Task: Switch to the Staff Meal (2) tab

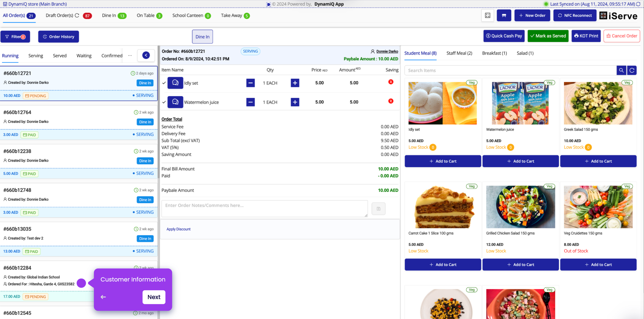Action: pos(459,53)
